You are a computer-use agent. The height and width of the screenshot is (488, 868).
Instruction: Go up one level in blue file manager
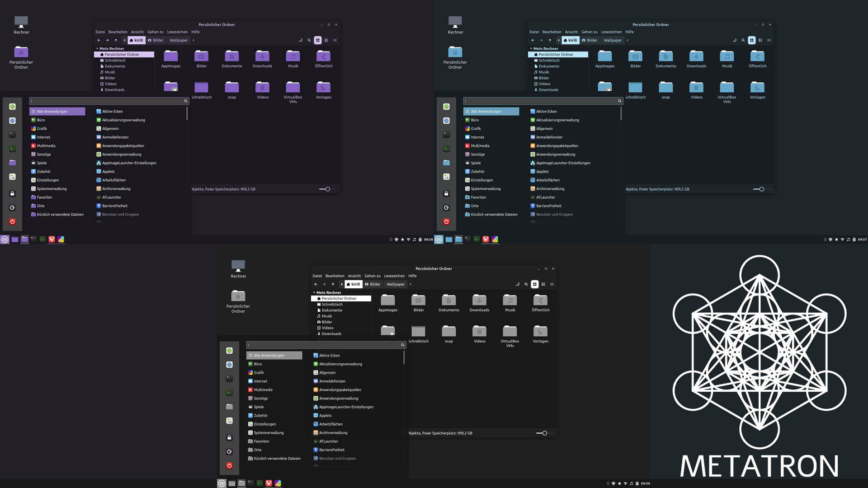click(x=550, y=40)
